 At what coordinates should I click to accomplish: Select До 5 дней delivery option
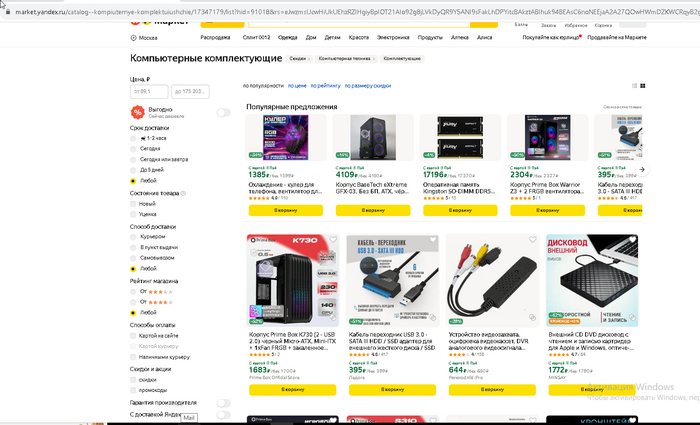point(133,171)
